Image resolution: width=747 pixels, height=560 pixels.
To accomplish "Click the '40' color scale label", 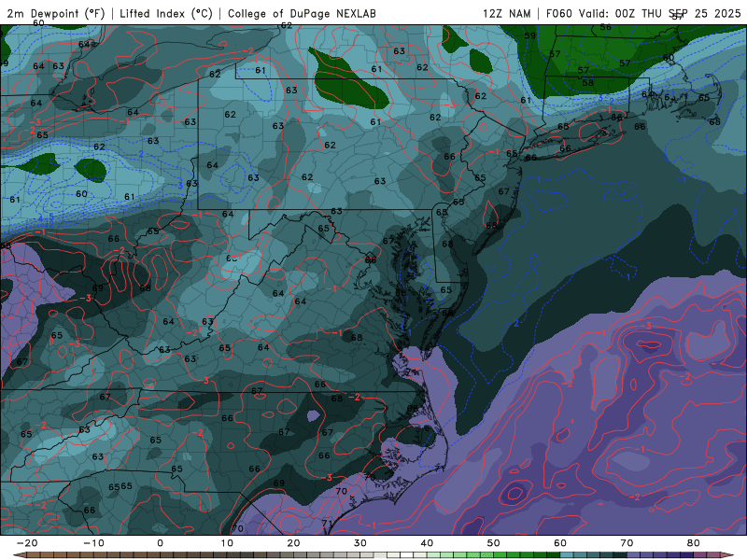I will tap(427, 543).
